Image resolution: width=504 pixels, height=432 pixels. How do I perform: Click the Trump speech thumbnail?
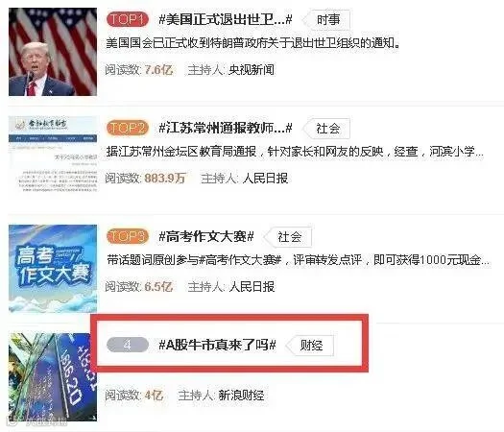click(53, 52)
